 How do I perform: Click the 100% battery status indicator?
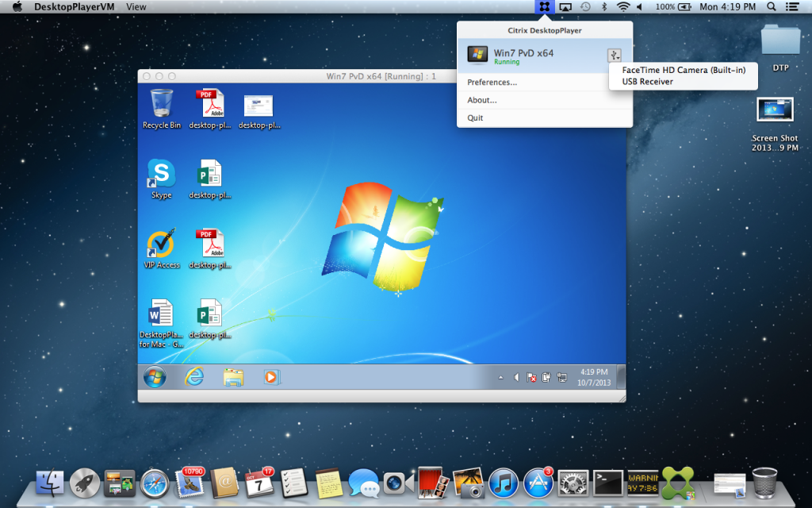(673, 6)
